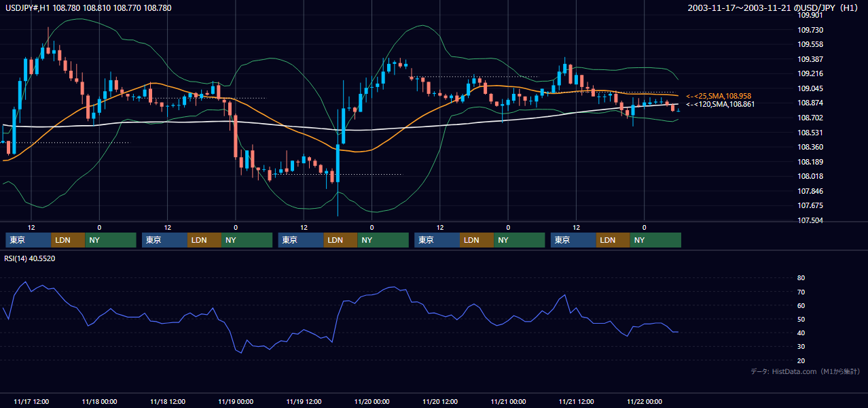Click the 108.702 price axis label
Screen dimensions: 868x408
click(810, 118)
